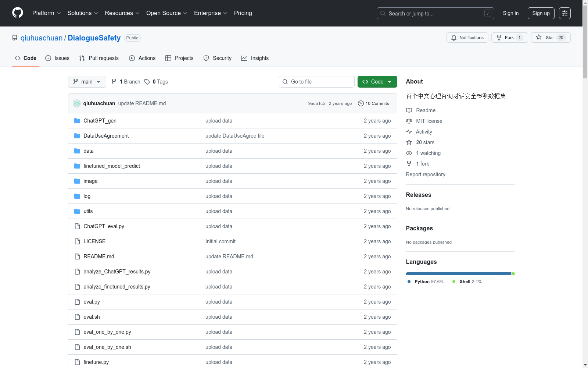Open the main branch selector dropdown

[x=87, y=82]
